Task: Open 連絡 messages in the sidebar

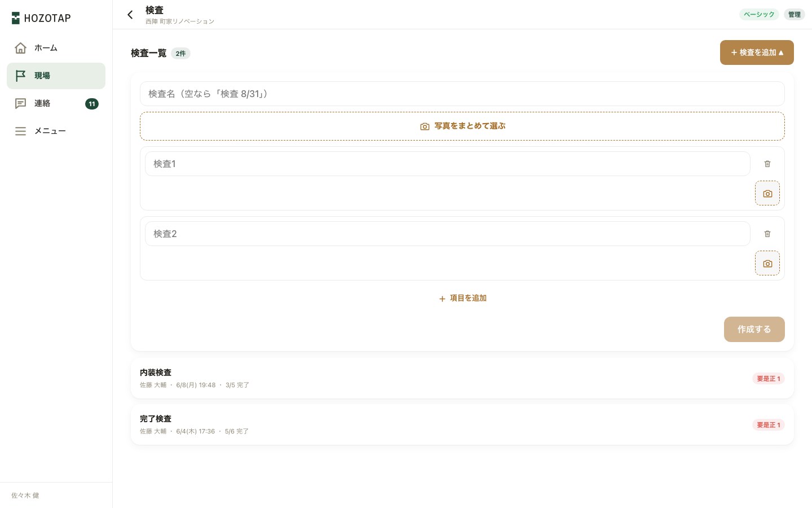Action: [x=56, y=103]
